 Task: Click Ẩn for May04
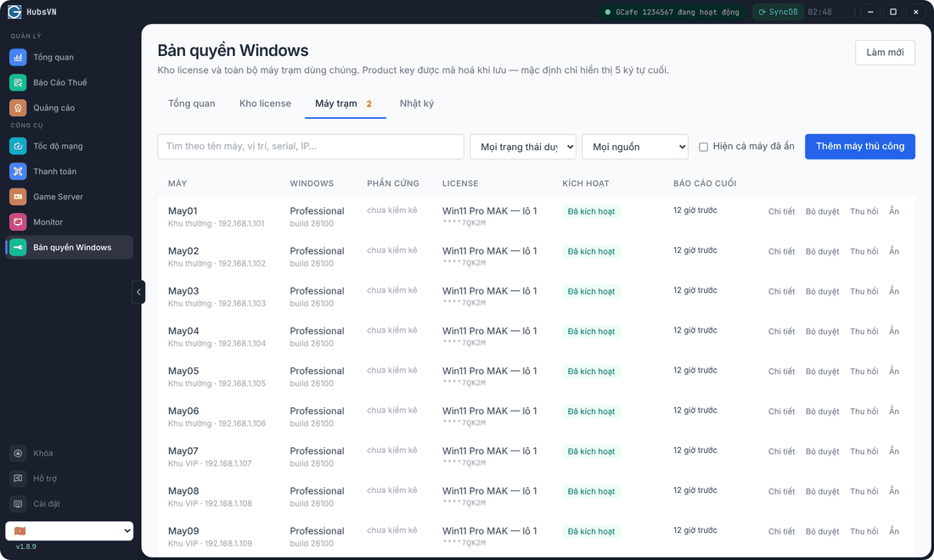point(894,331)
